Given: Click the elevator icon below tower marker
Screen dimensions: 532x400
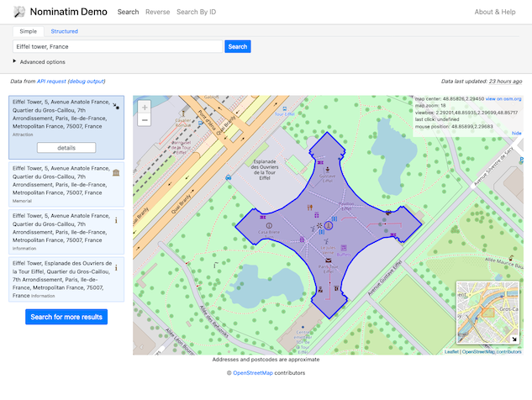Looking at the screenshot, I should point(322,232).
